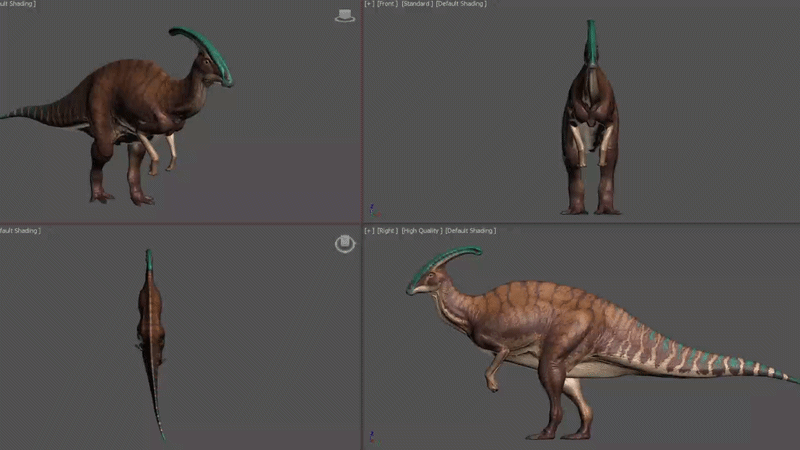Open [Default Shading] menu in the Front viewport

coord(461,4)
